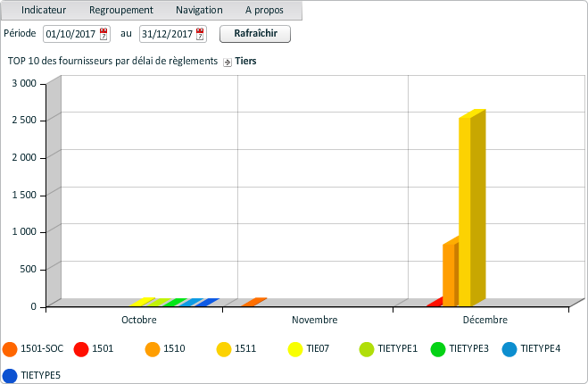
Task: Click the Rafraîchir button
Action: (255, 34)
